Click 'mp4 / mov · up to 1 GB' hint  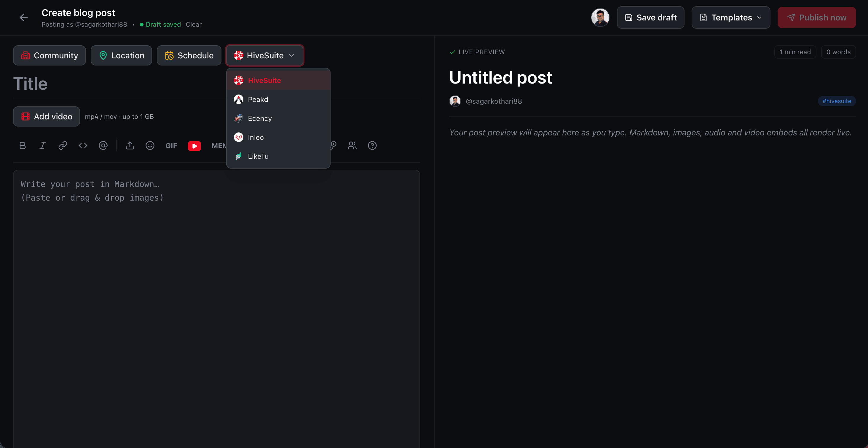click(x=119, y=116)
